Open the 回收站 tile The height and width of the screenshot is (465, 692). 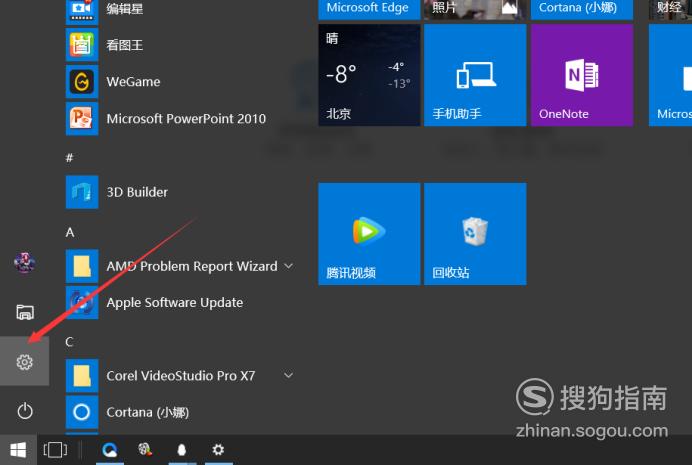(x=475, y=234)
